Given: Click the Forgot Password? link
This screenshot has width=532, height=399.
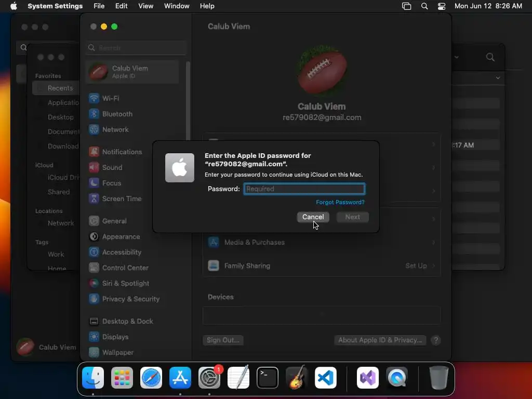Looking at the screenshot, I should point(340,202).
